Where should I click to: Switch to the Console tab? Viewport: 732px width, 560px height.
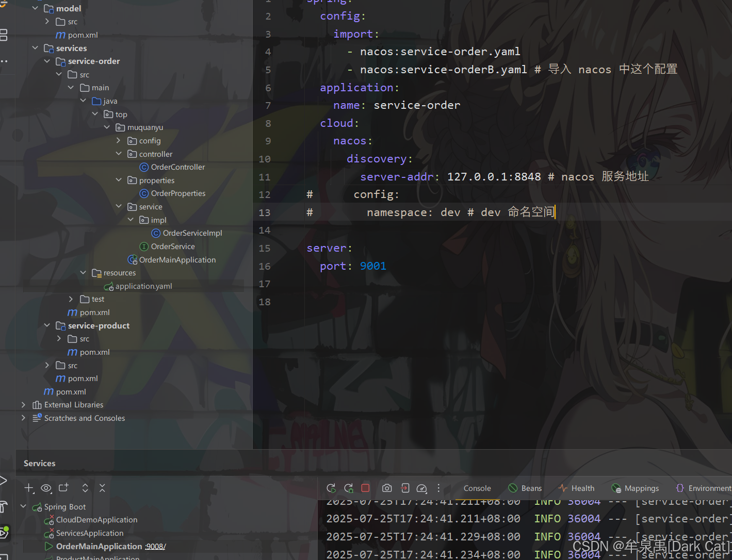(477, 488)
